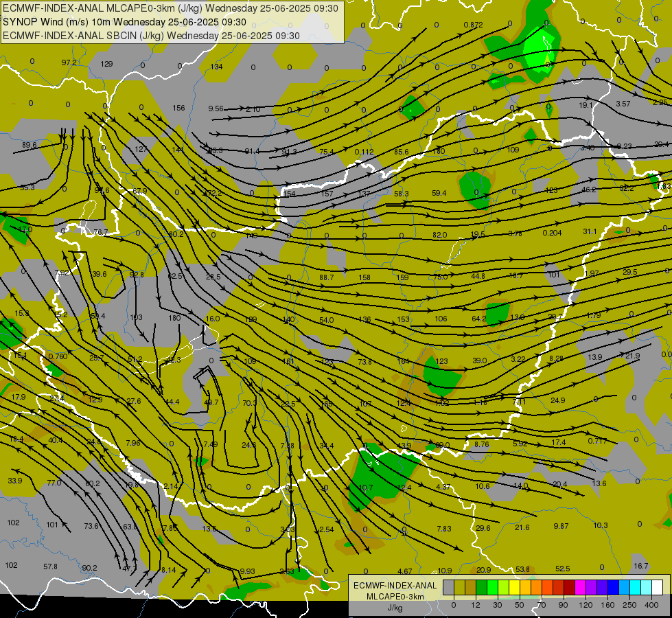Click the map value 53.8

522,569
